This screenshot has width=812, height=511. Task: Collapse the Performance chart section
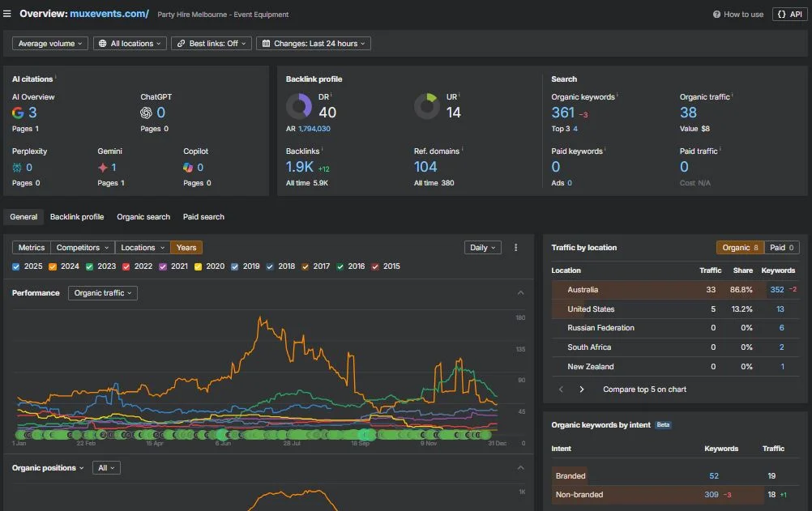pyautogui.click(x=520, y=293)
